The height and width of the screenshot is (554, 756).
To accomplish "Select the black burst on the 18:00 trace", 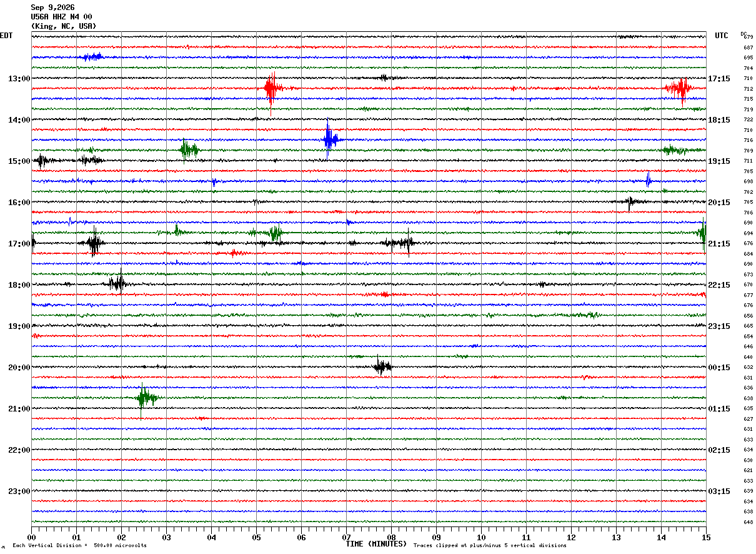I will tap(117, 284).
